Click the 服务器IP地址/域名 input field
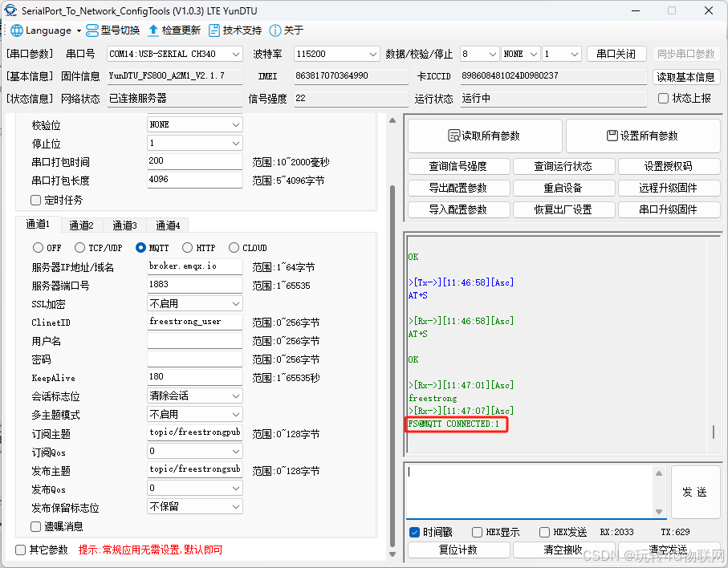The width and height of the screenshot is (728, 568). [194, 266]
